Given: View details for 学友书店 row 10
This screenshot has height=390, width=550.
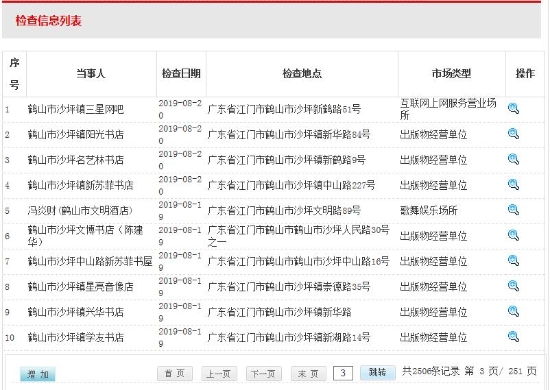Looking at the screenshot, I should (x=513, y=337).
